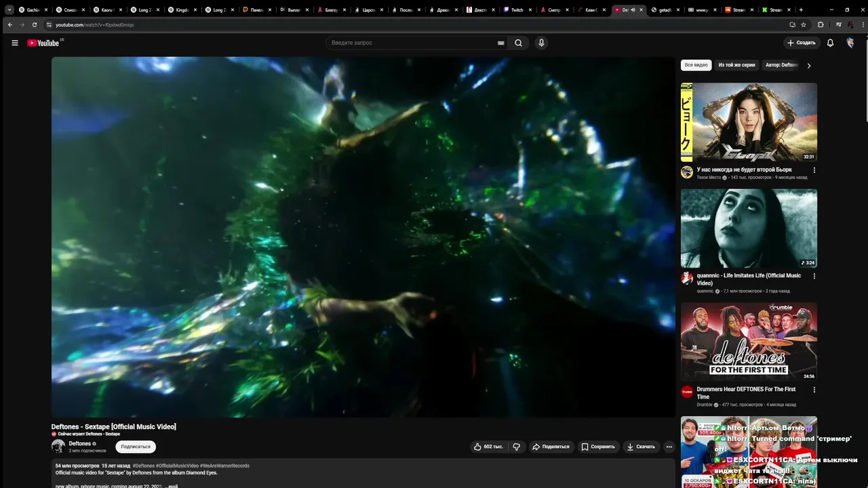Bookmark this page with the star icon
This screenshot has width=868, height=488.
[x=804, y=24]
